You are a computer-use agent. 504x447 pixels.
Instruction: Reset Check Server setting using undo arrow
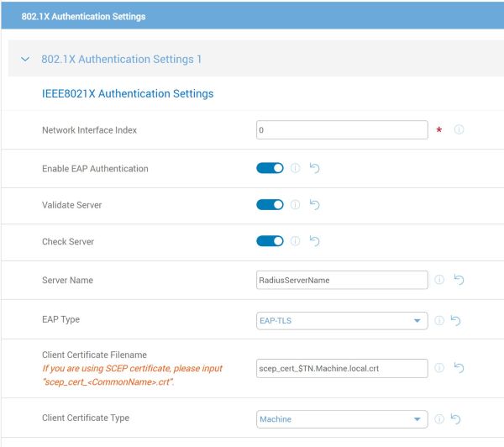[x=315, y=241]
